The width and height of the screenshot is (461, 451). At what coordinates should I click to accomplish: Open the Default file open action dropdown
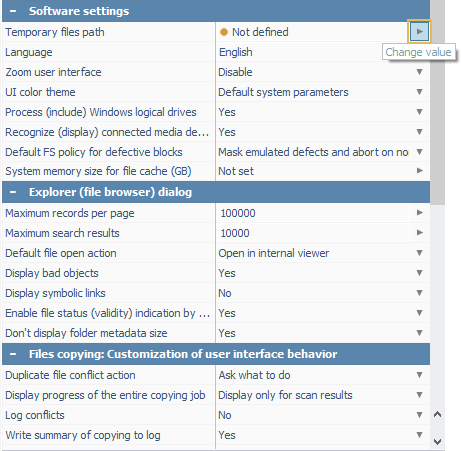(420, 253)
